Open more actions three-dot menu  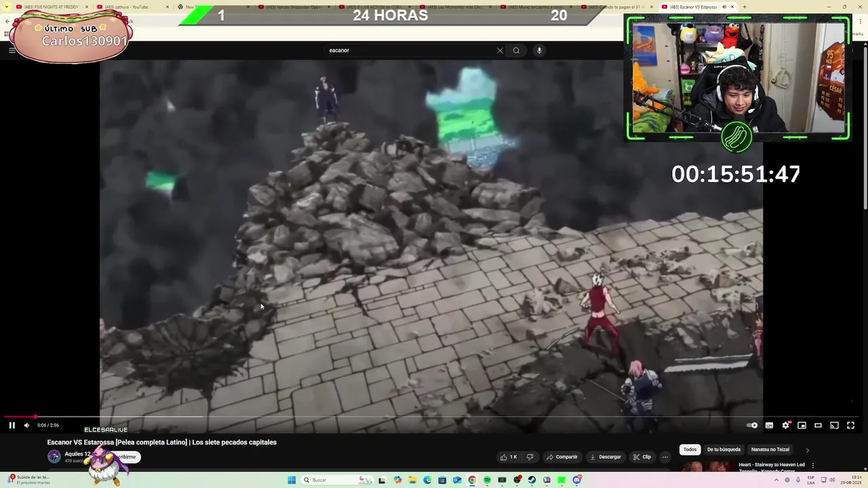(665, 457)
